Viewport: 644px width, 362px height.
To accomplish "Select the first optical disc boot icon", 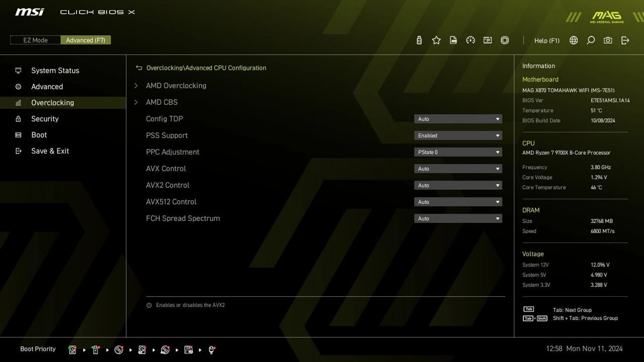I will pos(119,350).
